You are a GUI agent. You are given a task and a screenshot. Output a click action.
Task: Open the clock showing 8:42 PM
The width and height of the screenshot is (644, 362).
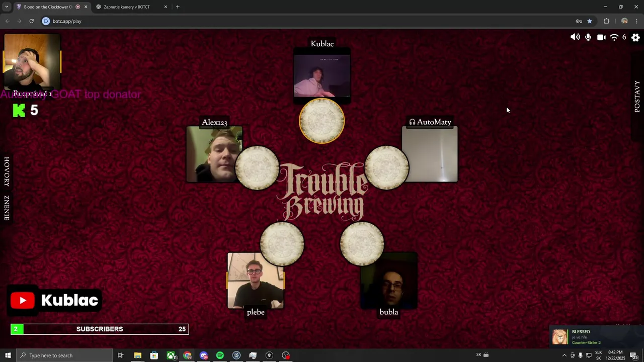tap(616, 355)
